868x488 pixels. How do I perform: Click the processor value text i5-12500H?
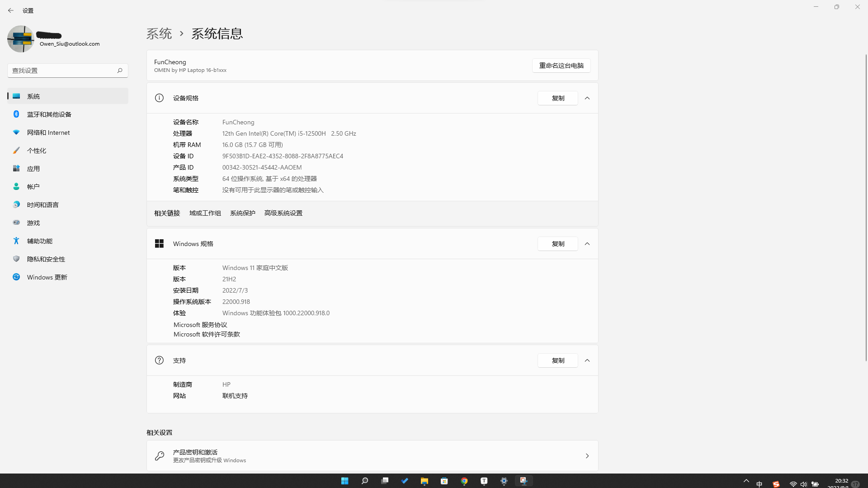[x=289, y=133]
